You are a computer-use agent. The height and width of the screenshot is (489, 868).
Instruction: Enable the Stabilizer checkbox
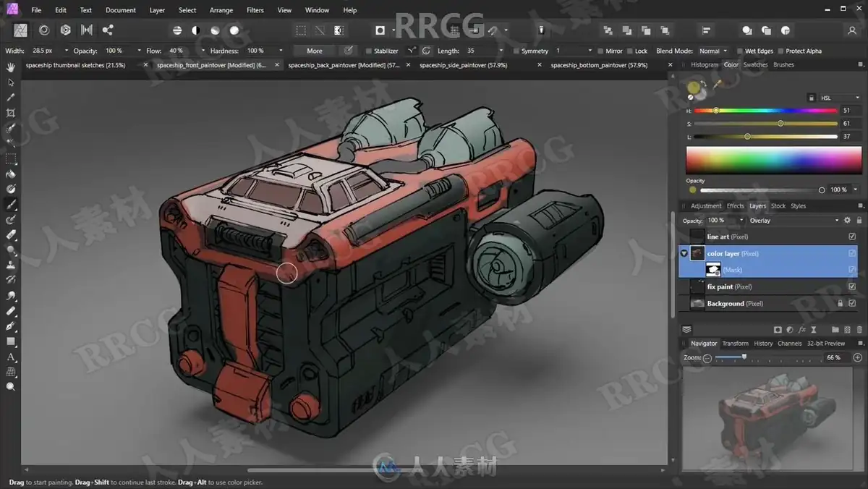[369, 51]
